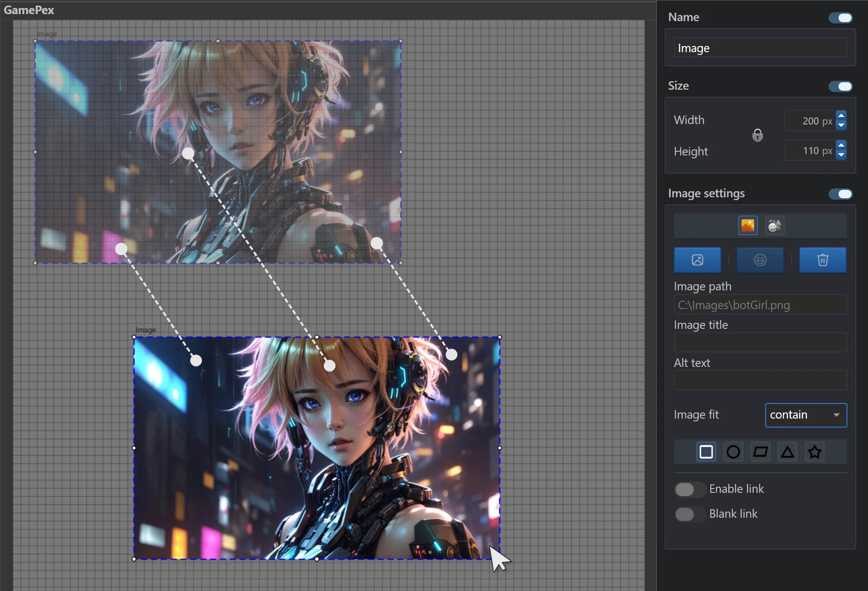Select the emoji image-type icon

click(x=775, y=226)
